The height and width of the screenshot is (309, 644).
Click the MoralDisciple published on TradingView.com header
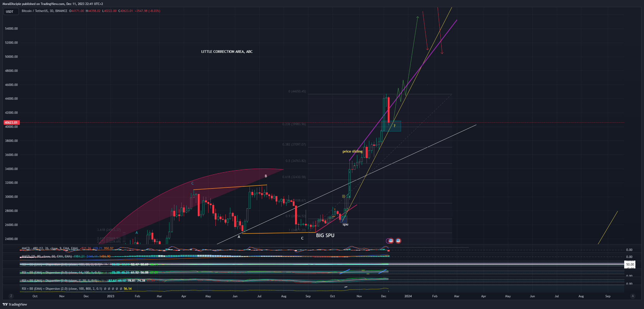pyautogui.click(x=53, y=4)
